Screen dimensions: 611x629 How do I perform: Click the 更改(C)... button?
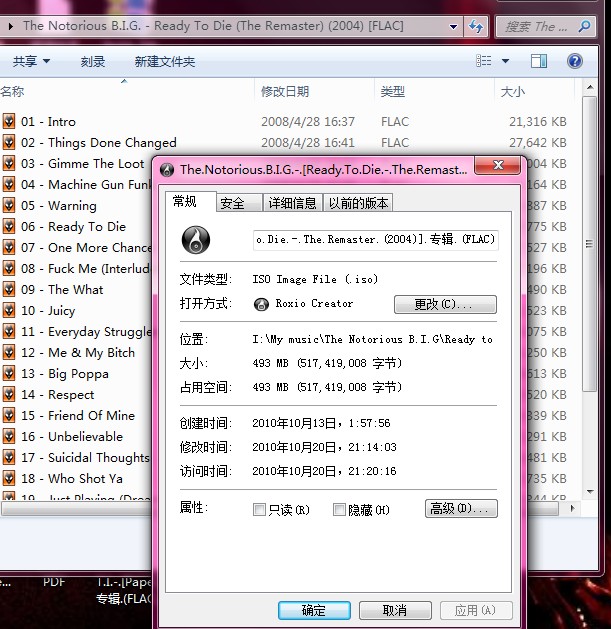(x=445, y=304)
